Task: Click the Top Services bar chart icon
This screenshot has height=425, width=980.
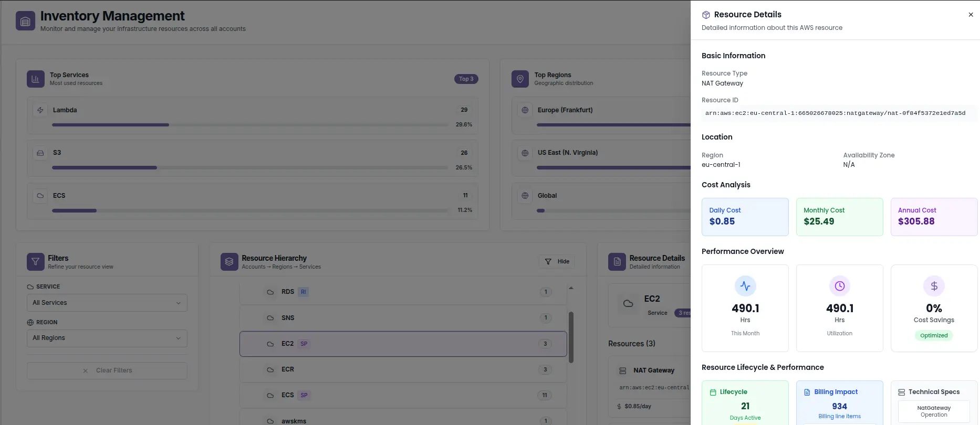Action: (35, 79)
